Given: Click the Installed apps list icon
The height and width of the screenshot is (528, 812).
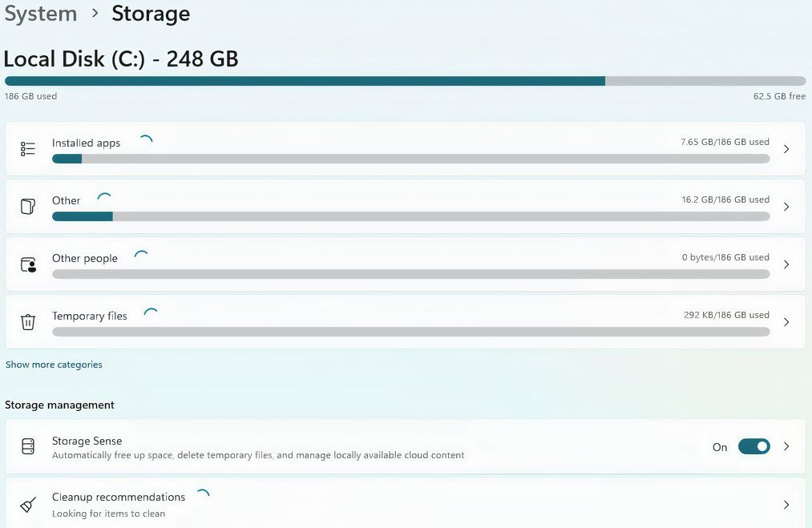Looking at the screenshot, I should pyautogui.click(x=28, y=149).
